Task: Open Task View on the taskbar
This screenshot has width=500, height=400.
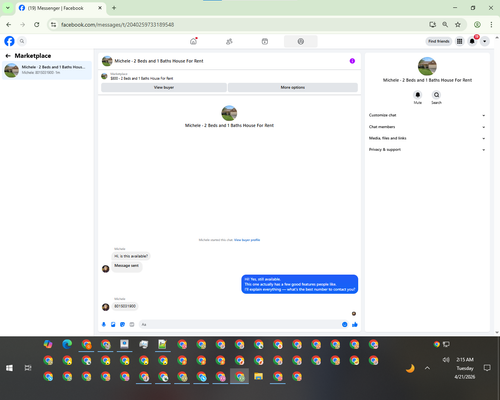Action: pyautogui.click(x=28, y=368)
